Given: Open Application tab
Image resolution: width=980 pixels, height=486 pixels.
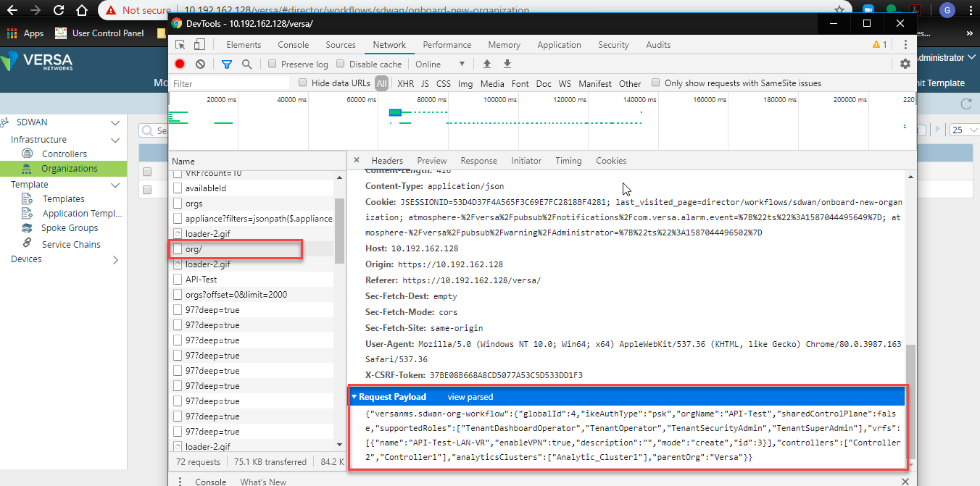Looking at the screenshot, I should (559, 45).
